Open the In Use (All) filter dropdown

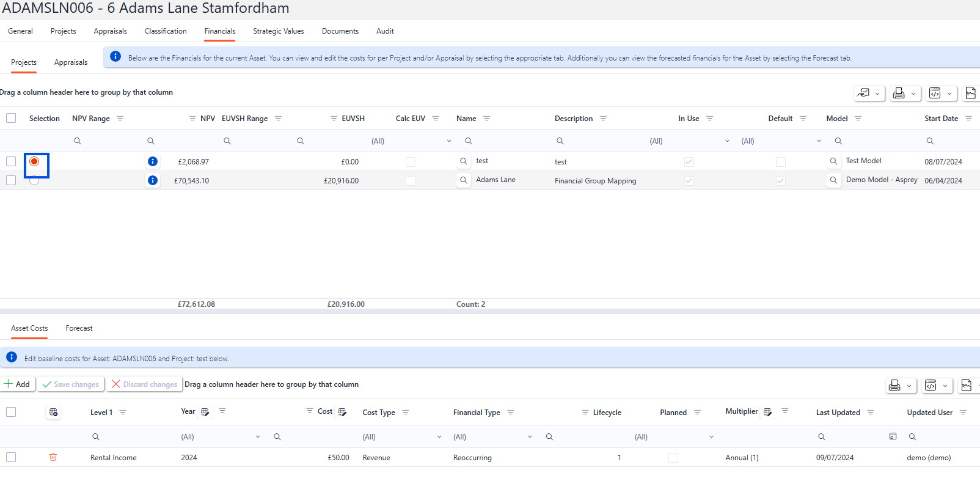coord(727,141)
